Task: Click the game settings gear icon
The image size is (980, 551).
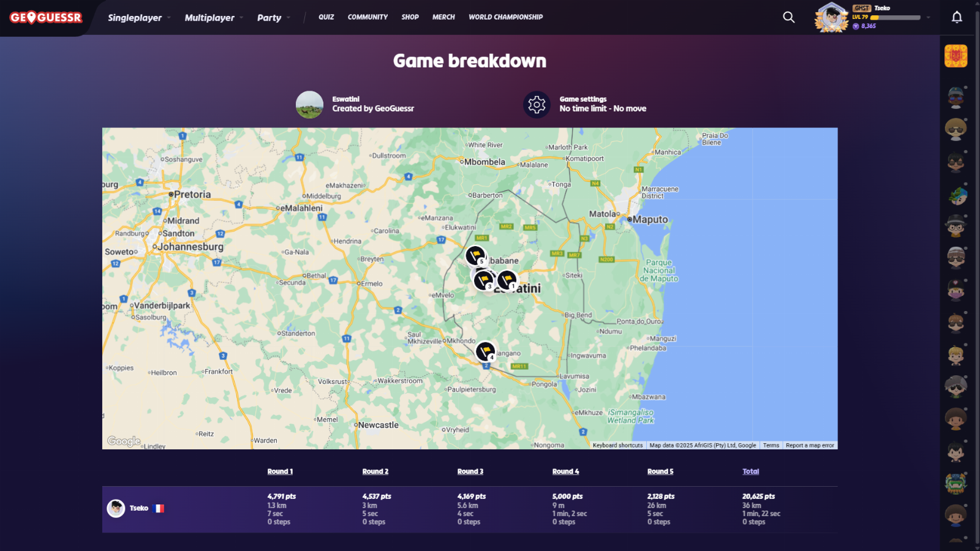Action: 537,105
